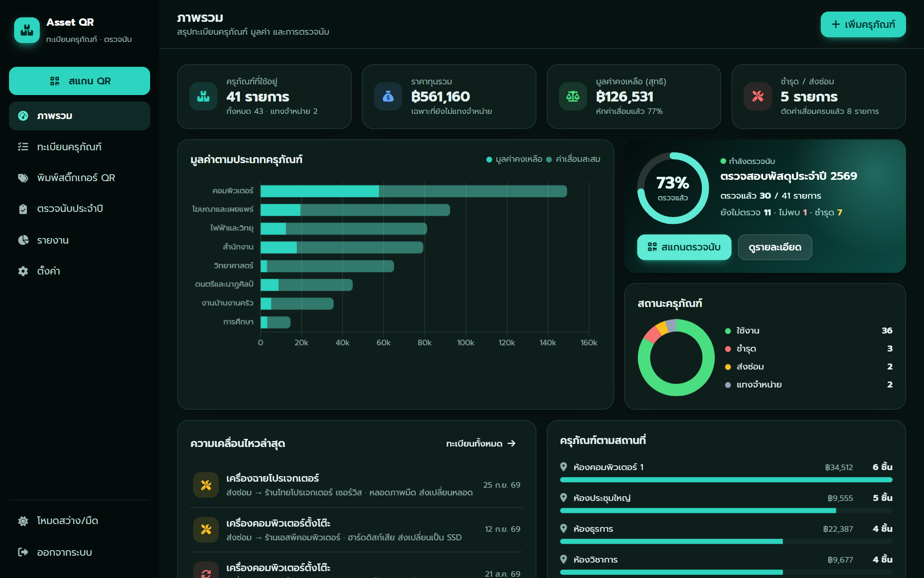Click the ออกจากระบบ logout icon
This screenshot has width=924, height=578.
(23, 552)
